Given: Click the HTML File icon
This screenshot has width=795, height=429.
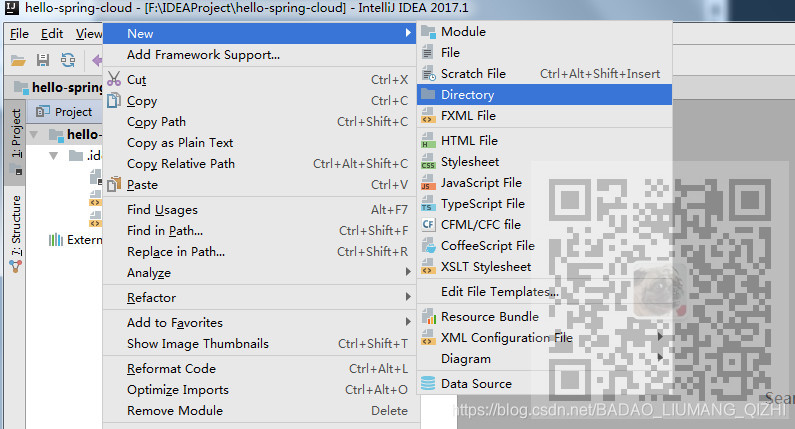Looking at the screenshot, I should pos(428,140).
